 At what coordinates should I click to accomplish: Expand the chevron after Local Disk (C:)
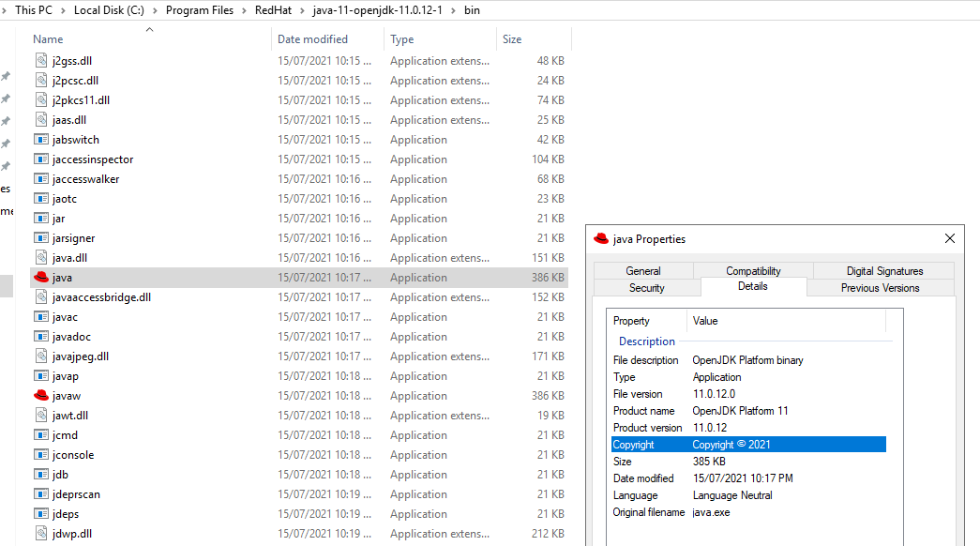pos(155,10)
